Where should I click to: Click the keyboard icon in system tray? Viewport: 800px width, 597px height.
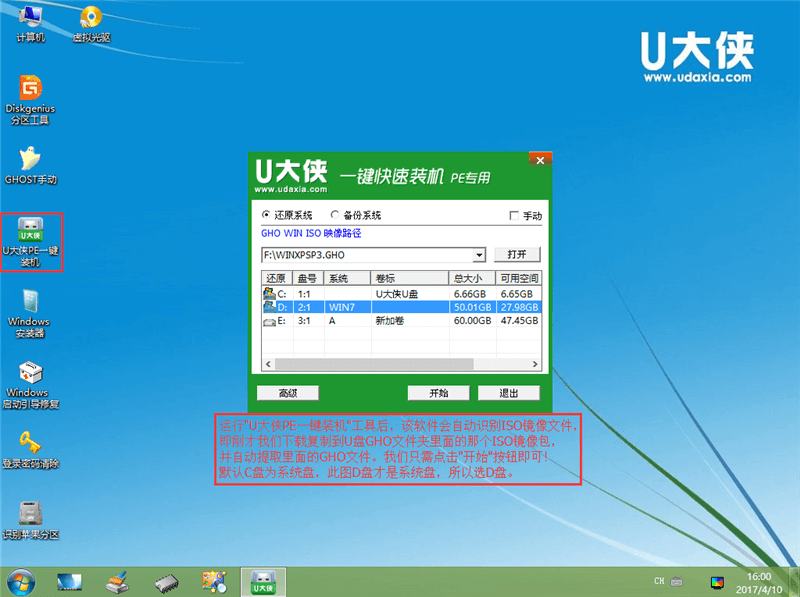point(677,581)
